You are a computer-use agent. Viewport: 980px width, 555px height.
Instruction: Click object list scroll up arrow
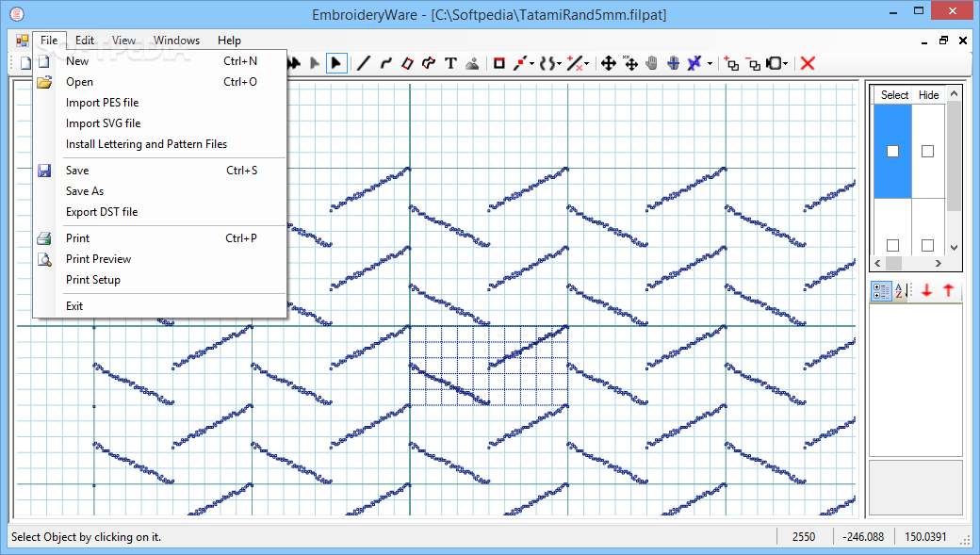click(954, 93)
